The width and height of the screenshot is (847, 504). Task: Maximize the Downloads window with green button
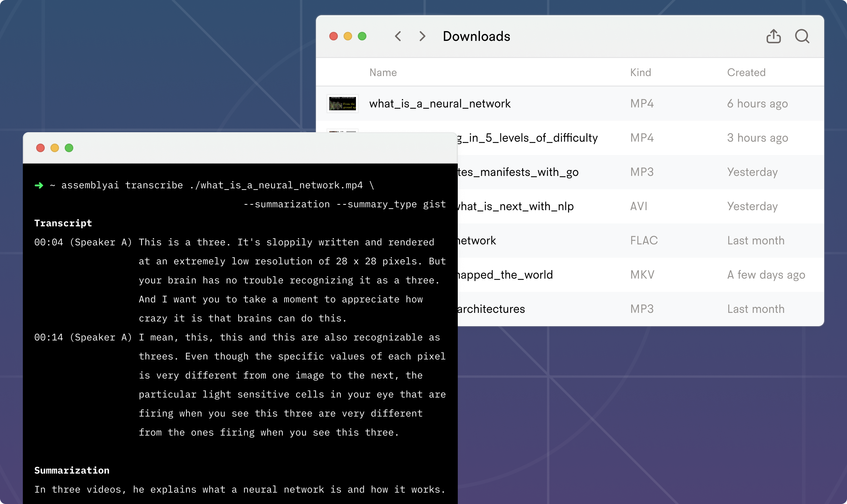(x=362, y=36)
